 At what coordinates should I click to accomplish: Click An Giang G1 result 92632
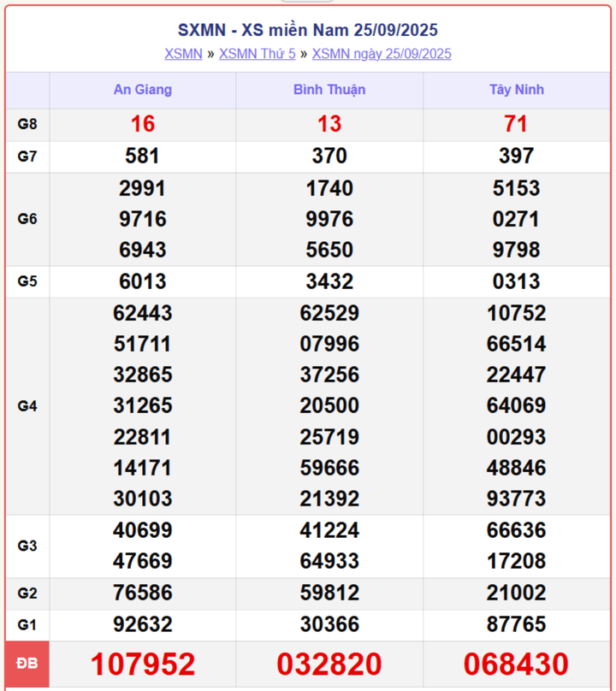pyautogui.click(x=143, y=624)
